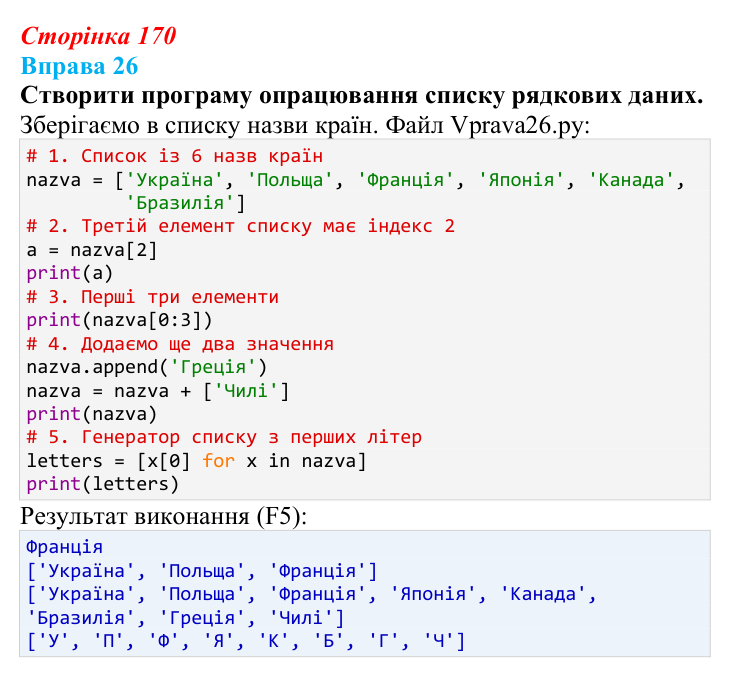The image size is (730, 677).
Task: Click code line "nazva.append('Греція')"
Action: coord(147,367)
